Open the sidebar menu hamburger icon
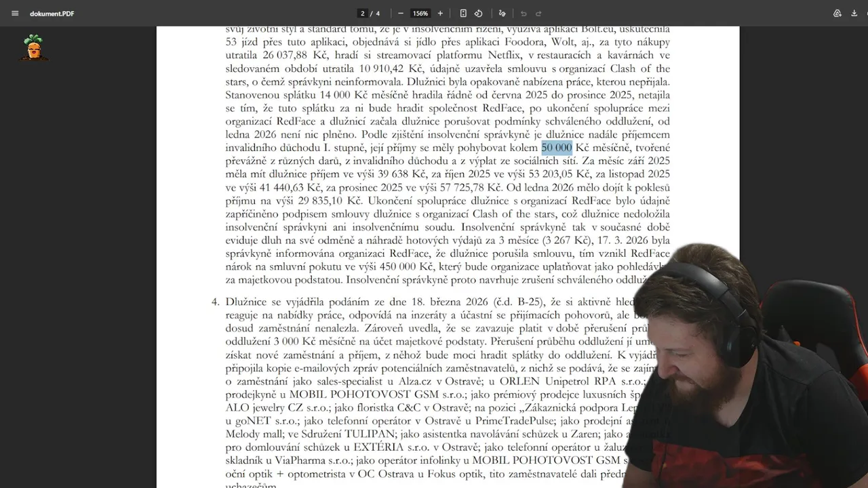This screenshot has width=868, height=488. [x=15, y=14]
